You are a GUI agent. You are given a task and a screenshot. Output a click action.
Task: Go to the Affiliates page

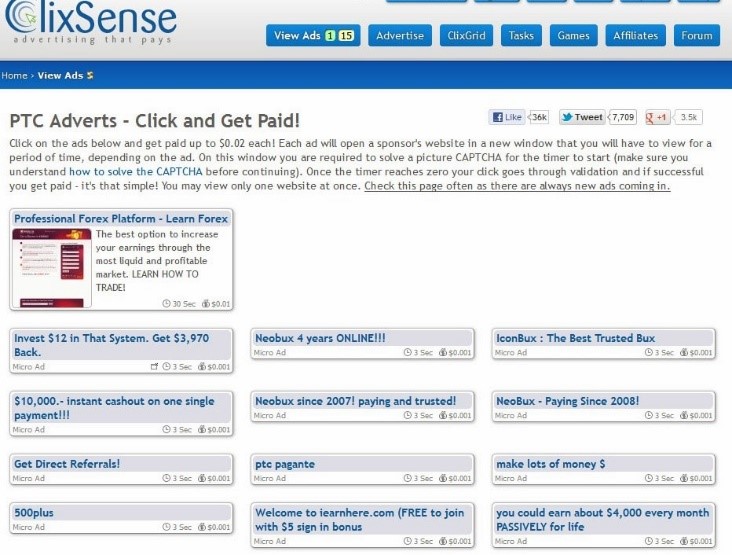635,35
